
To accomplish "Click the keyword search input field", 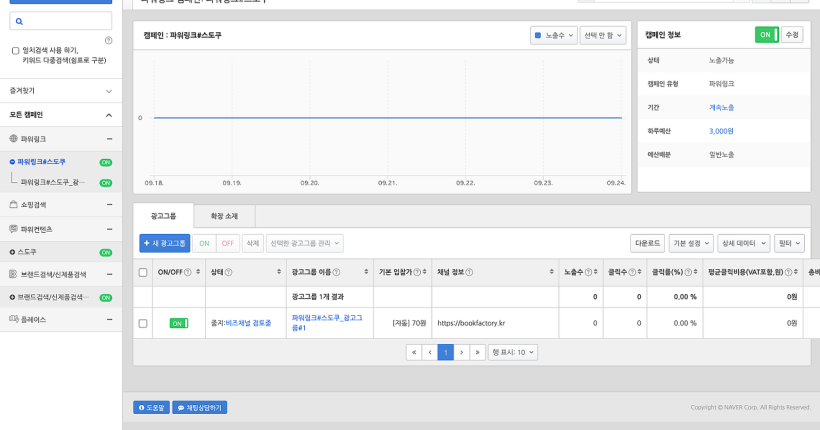I will coord(61,21).
